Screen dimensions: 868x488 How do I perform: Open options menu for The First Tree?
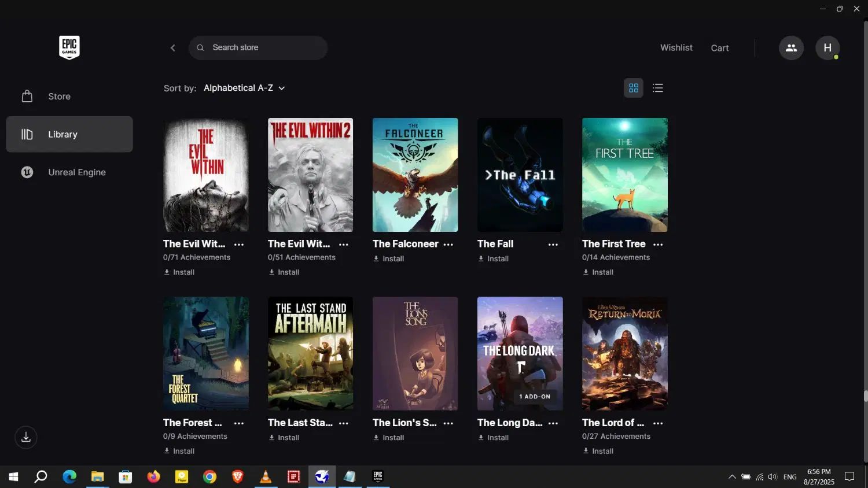pos(658,245)
